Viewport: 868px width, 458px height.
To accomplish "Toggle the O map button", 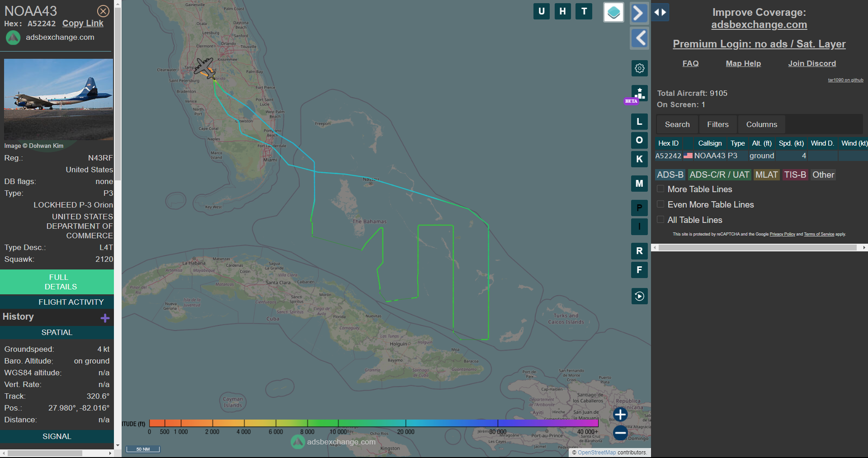I will point(639,140).
